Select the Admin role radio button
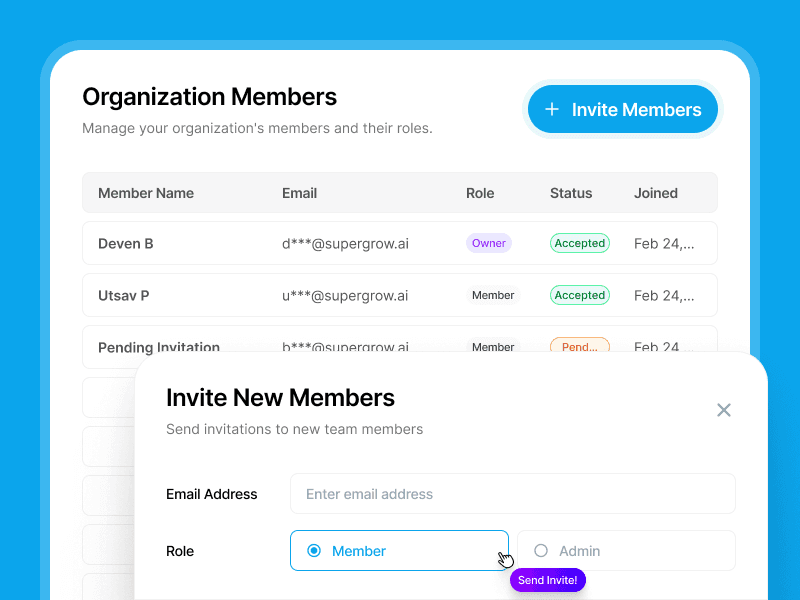800x600 pixels. point(540,550)
